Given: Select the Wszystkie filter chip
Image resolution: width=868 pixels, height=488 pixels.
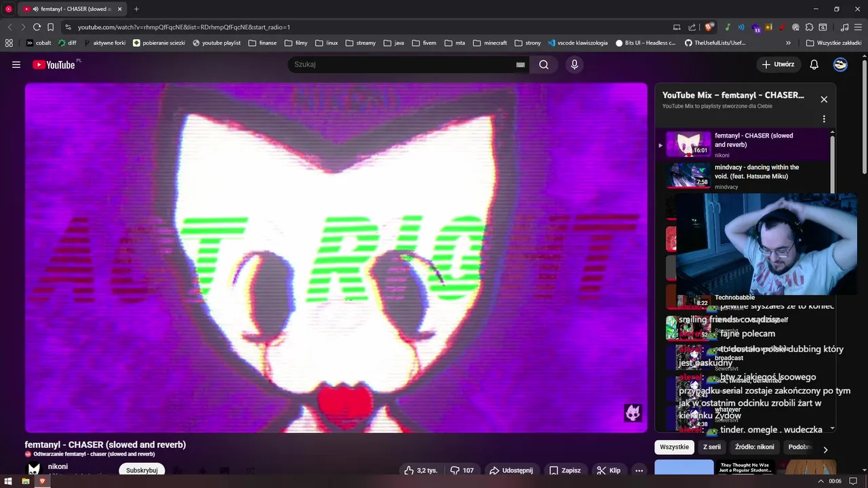Looking at the screenshot, I should pyautogui.click(x=674, y=447).
